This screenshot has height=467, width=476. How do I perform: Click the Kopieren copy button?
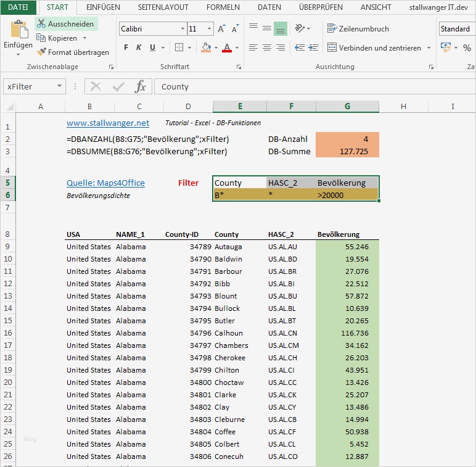point(57,38)
